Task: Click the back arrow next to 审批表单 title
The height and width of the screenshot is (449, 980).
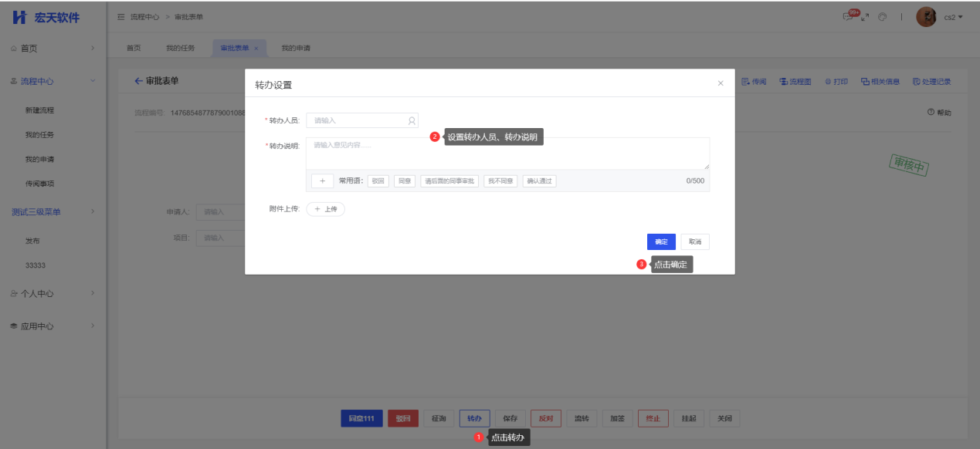Action: click(138, 81)
